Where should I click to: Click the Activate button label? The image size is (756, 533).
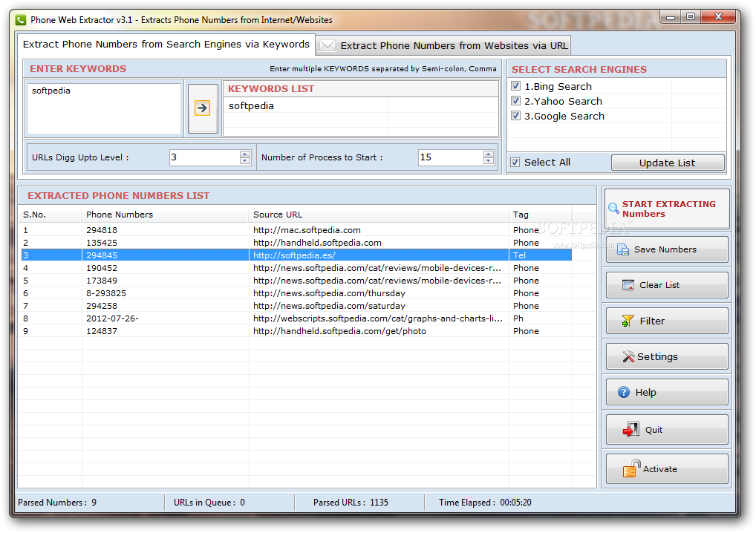click(660, 469)
